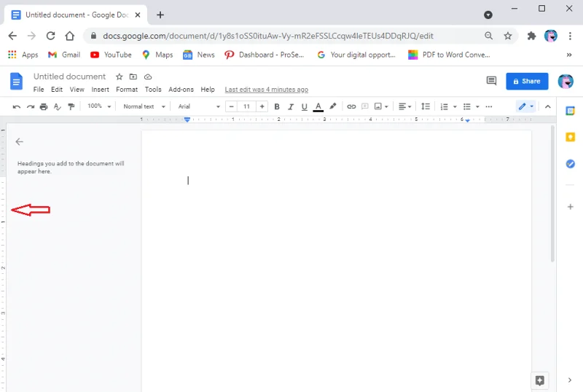The height and width of the screenshot is (392, 583).
Task: Open the Insert menu
Action: tap(101, 90)
